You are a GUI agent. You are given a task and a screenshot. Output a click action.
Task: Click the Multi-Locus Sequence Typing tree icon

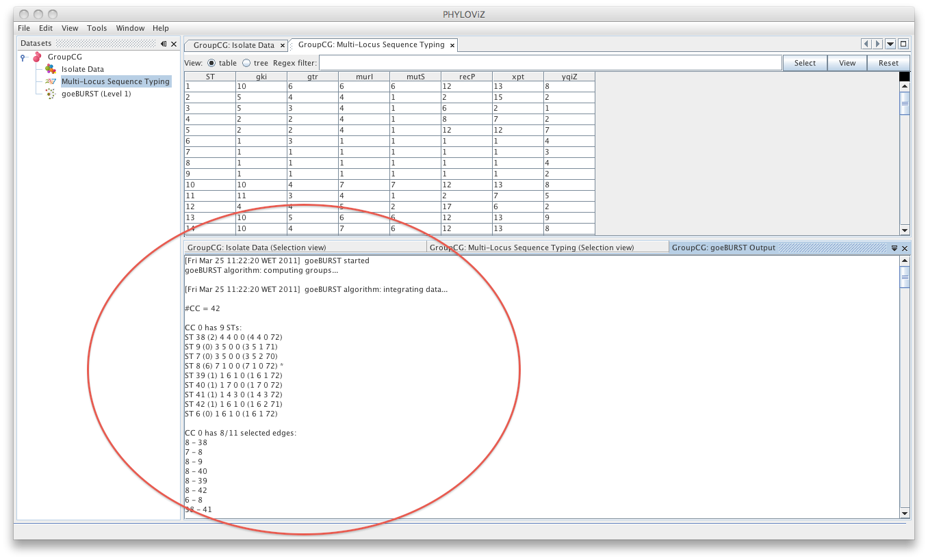pyautogui.click(x=50, y=81)
